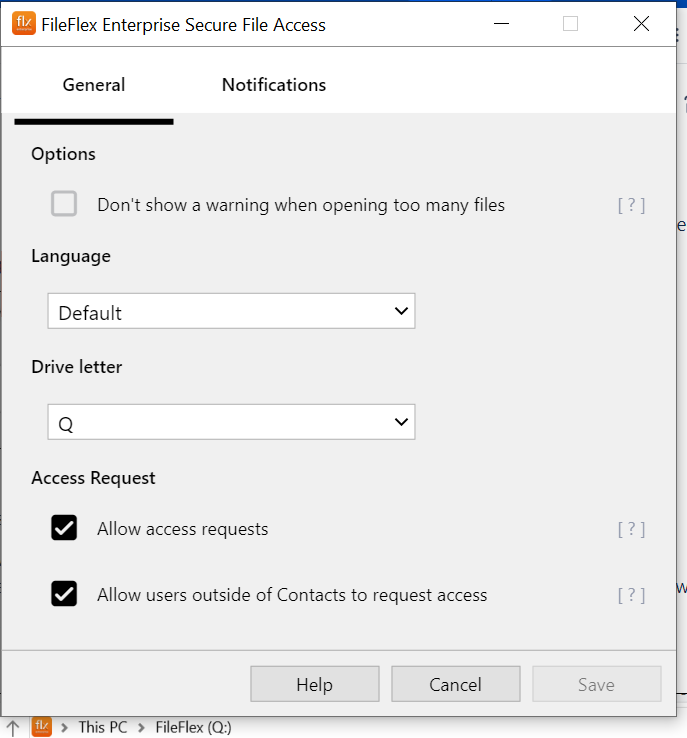Click the window title FileFlex Enterprise Secure File Access
This screenshot has height=738, width=687.
(184, 25)
